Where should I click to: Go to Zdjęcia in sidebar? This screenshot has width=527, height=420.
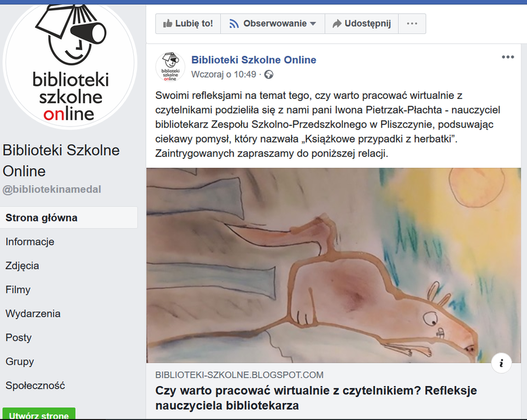[x=22, y=266]
